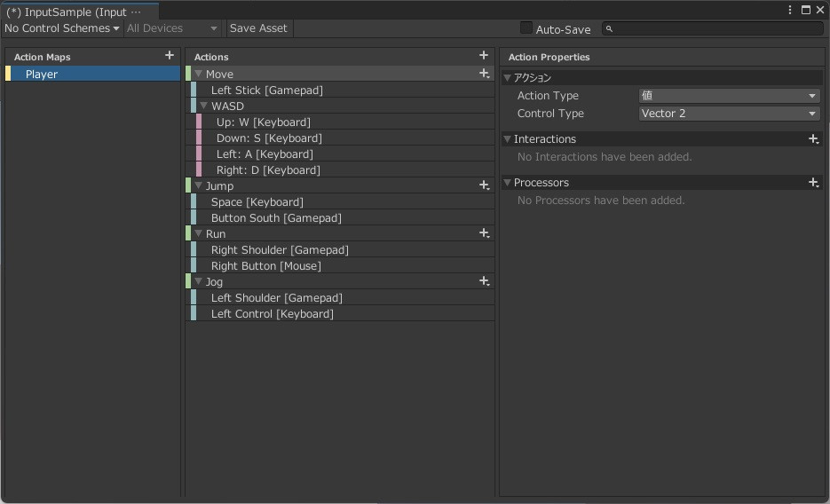This screenshot has width=830, height=504.
Task: Add a new processor with plus icon
Action: (x=813, y=182)
